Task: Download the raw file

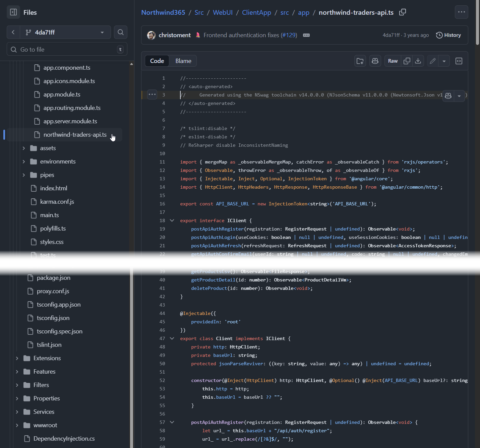Action: (x=418, y=61)
